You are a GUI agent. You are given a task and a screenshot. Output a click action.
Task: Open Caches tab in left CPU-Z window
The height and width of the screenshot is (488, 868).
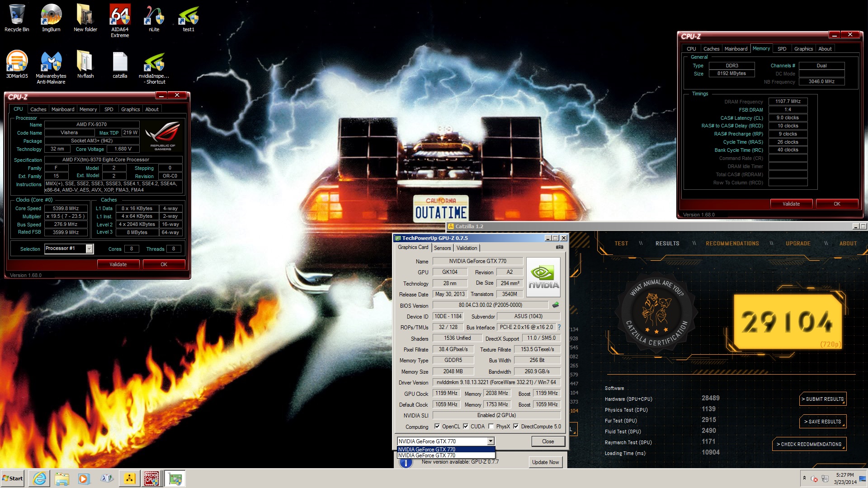point(38,109)
